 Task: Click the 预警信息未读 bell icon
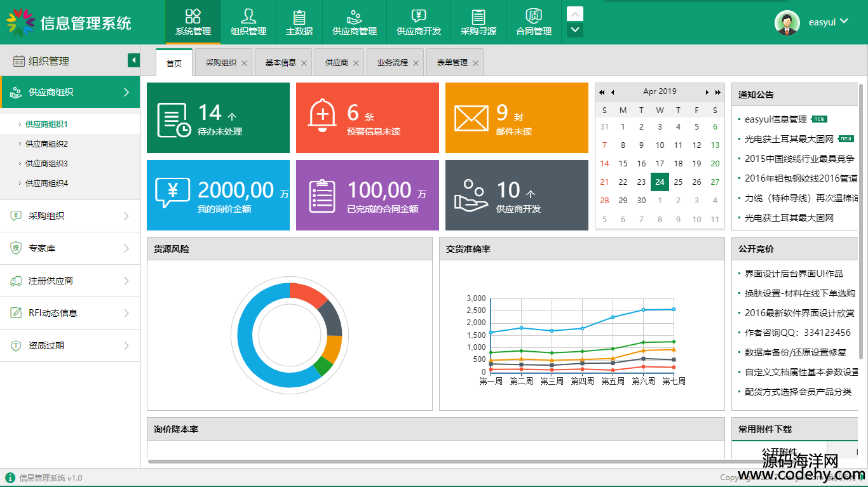(322, 116)
